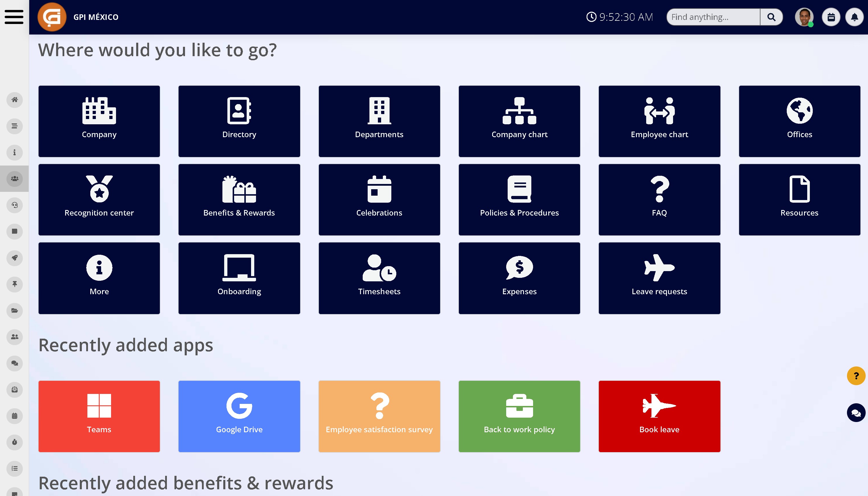Open the Directory tile

[x=239, y=121]
